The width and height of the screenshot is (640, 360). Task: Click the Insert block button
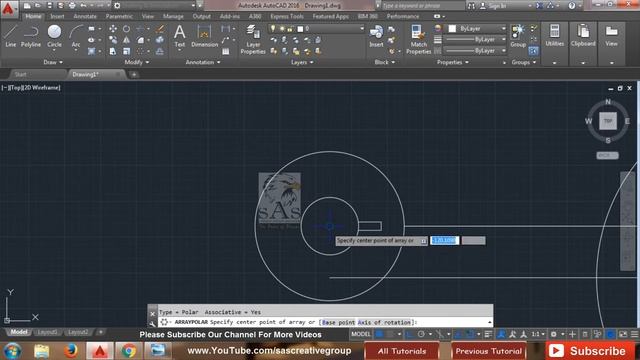click(x=376, y=36)
